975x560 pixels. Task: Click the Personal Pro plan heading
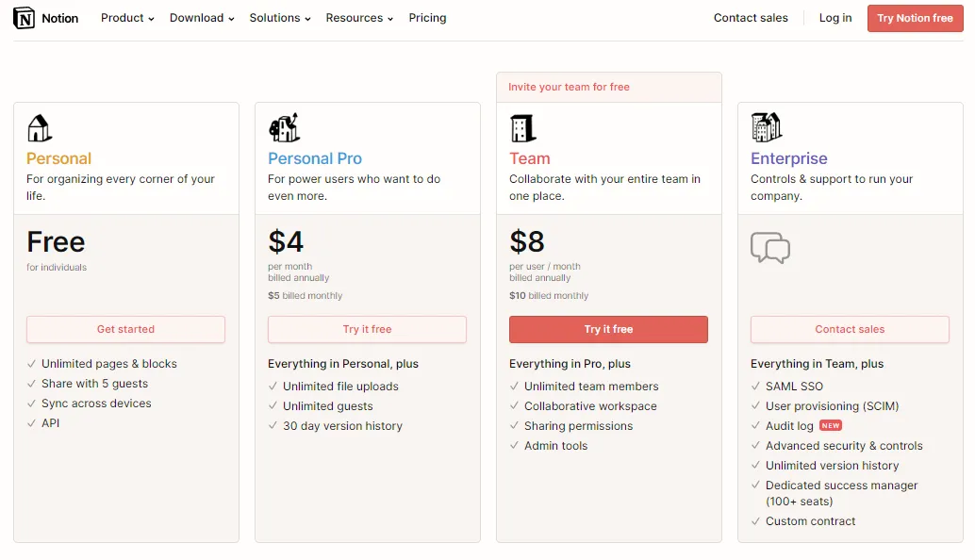[x=315, y=158]
